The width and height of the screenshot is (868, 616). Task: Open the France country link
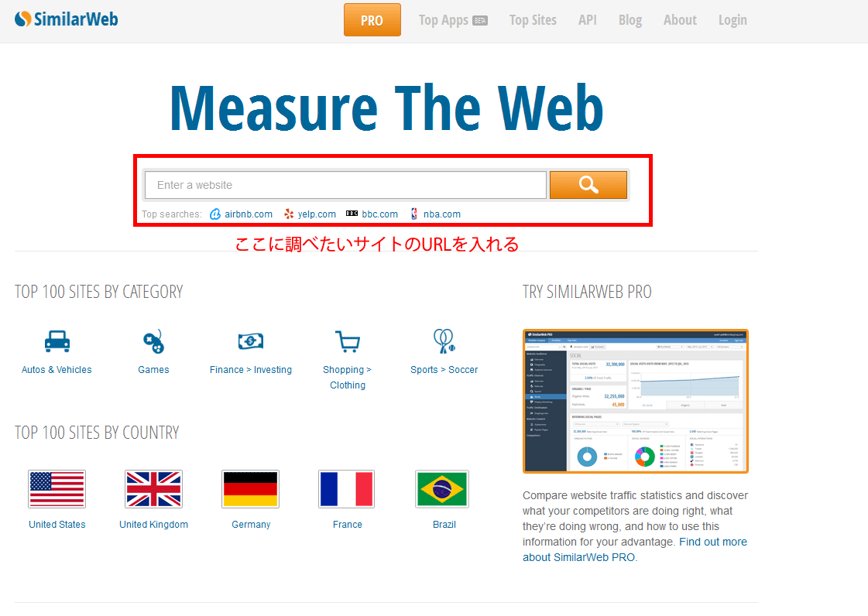click(x=347, y=525)
